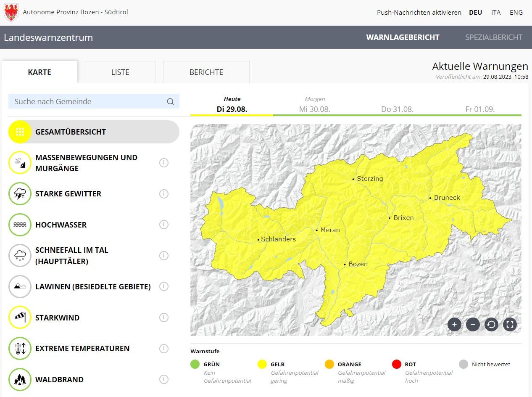Viewport: 532px width, 397px height.
Task: Click the Suche nach Gemeinde search field
Action: pyautogui.click(x=88, y=101)
